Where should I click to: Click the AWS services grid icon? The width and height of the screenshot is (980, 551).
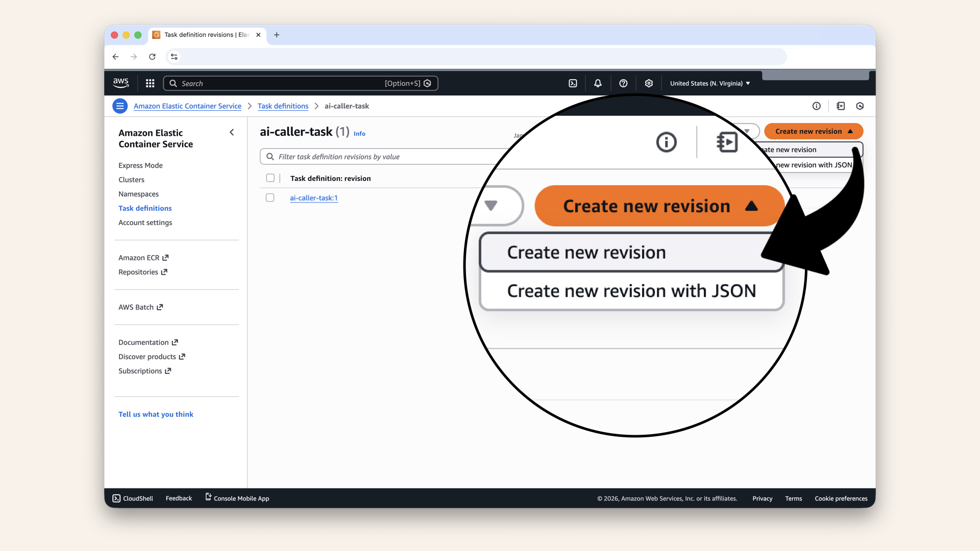(x=150, y=83)
